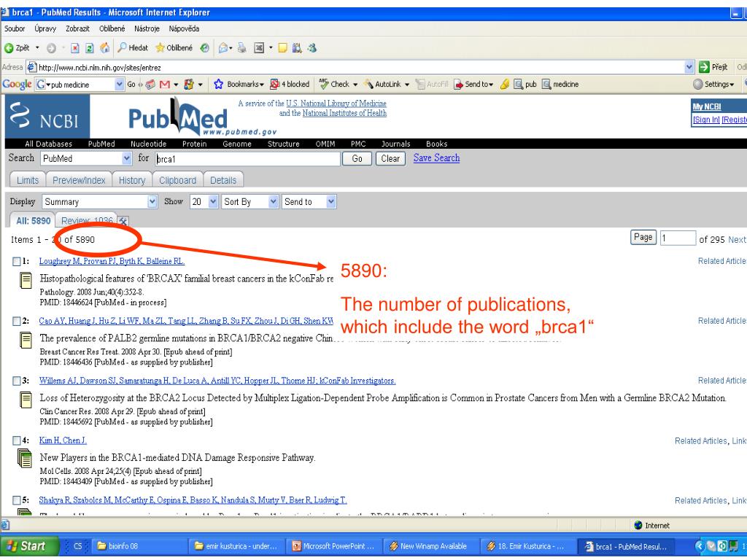This screenshot has height=560, width=747.
Task: Click the red X stop loading icon
Action: [x=75, y=48]
